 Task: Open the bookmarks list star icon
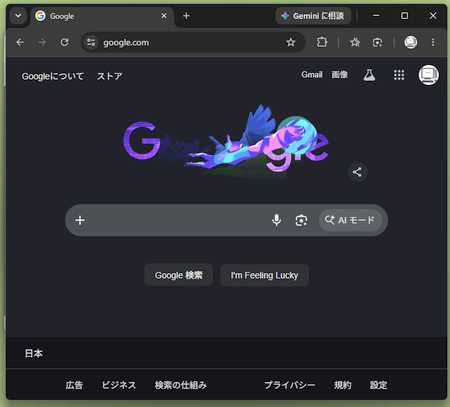click(355, 42)
